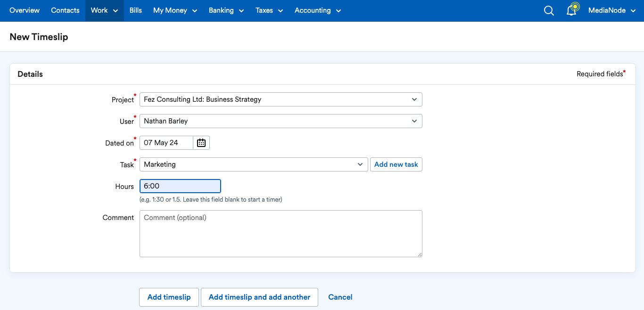The height and width of the screenshot is (310, 644).
Task: Expand the User dropdown showing Nathan Barley
Action: [281, 121]
